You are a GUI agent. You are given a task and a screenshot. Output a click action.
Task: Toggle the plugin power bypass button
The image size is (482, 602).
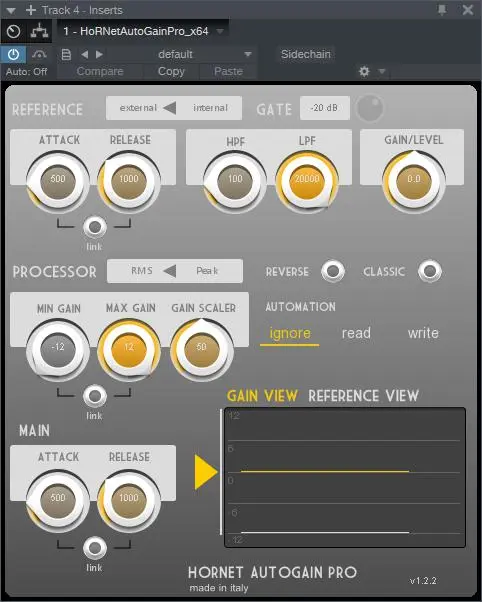click(x=13, y=55)
